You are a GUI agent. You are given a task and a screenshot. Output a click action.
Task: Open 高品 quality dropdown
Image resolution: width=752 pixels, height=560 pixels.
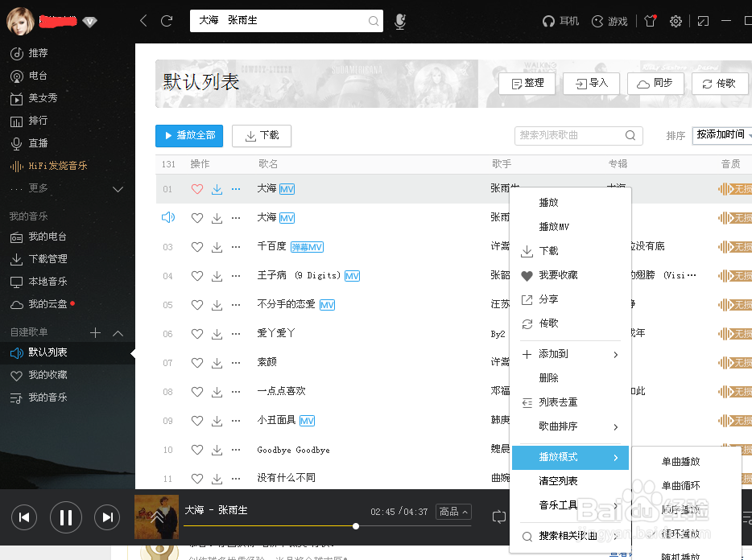[x=453, y=512]
